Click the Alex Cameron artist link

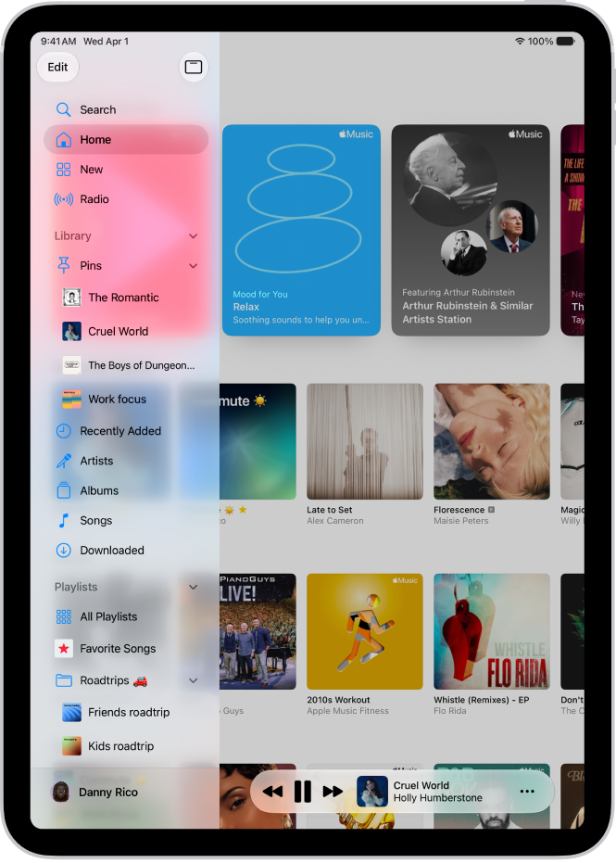click(x=335, y=521)
